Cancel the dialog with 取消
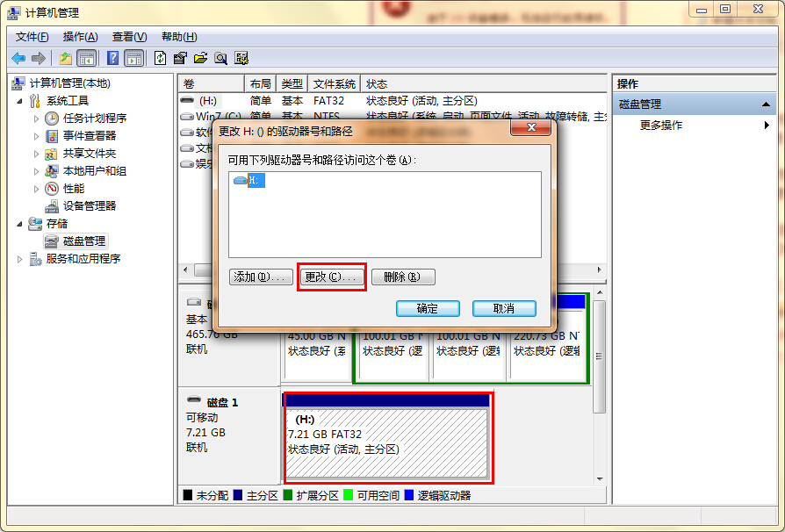Viewport: 785px width, 532px height. pyautogui.click(x=504, y=308)
